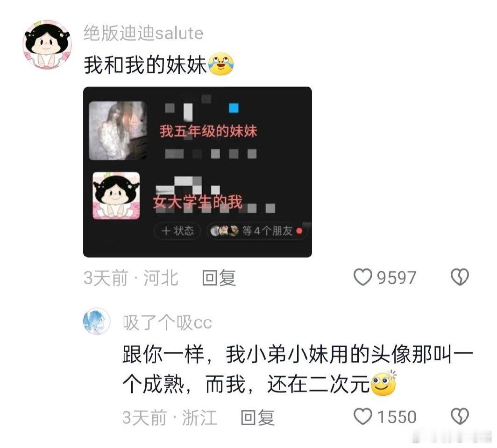Click the 3天前 · 河北 timestamp

click(131, 278)
